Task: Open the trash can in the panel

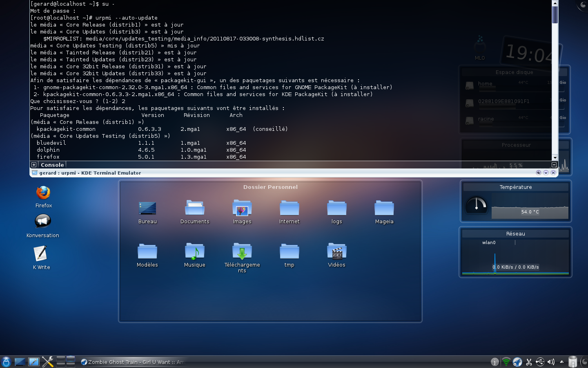Action: tap(573, 362)
